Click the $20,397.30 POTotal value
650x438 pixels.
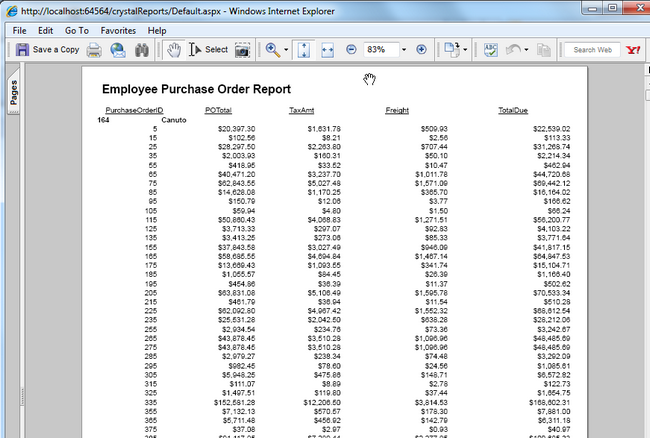pos(237,129)
